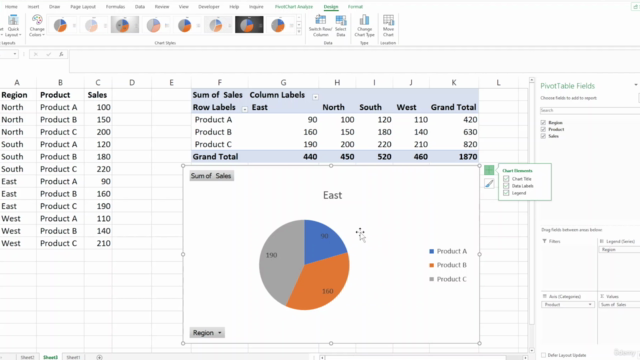Click the East chart title
The height and width of the screenshot is (360, 640).
point(332,195)
